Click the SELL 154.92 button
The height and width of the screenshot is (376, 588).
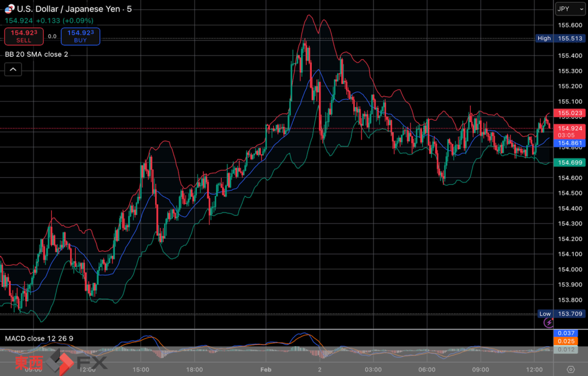(x=24, y=36)
